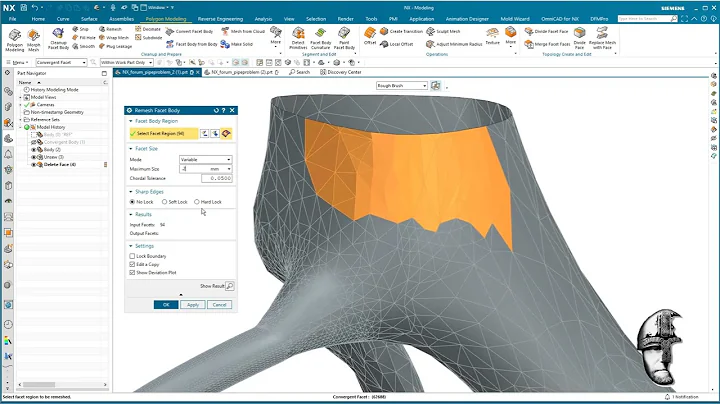
Task: Apply the Texture tool
Action: click(492, 36)
